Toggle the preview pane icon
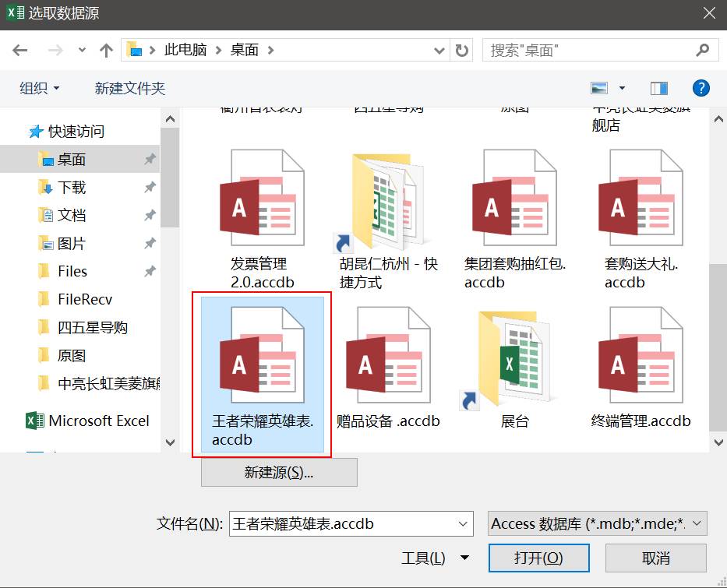Image resolution: width=727 pixels, height=588 pixels. coord(658,87)
